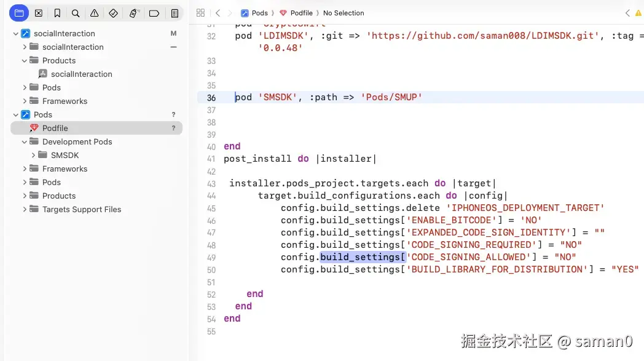Click the ? status badge on Podfile
This screenshot has width=644, height=361.
coord(173,128)
